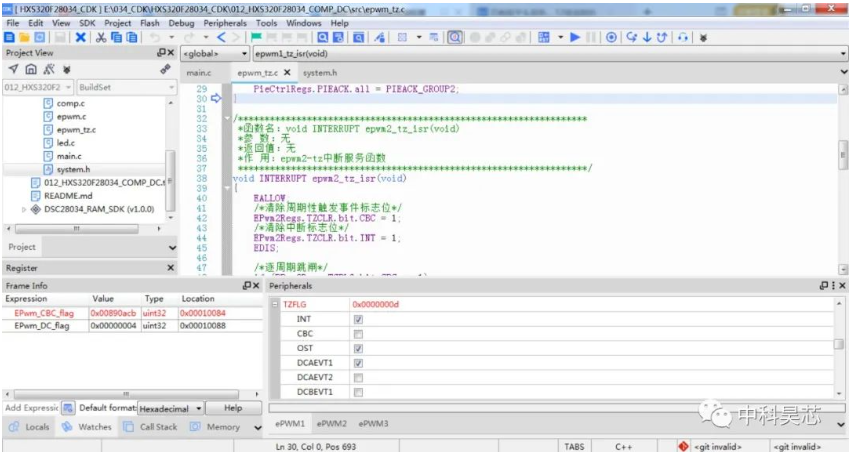This screenshot has width=852, height=452.
Task: Click the Copy toolbar icon
Action: coord(116,37)
